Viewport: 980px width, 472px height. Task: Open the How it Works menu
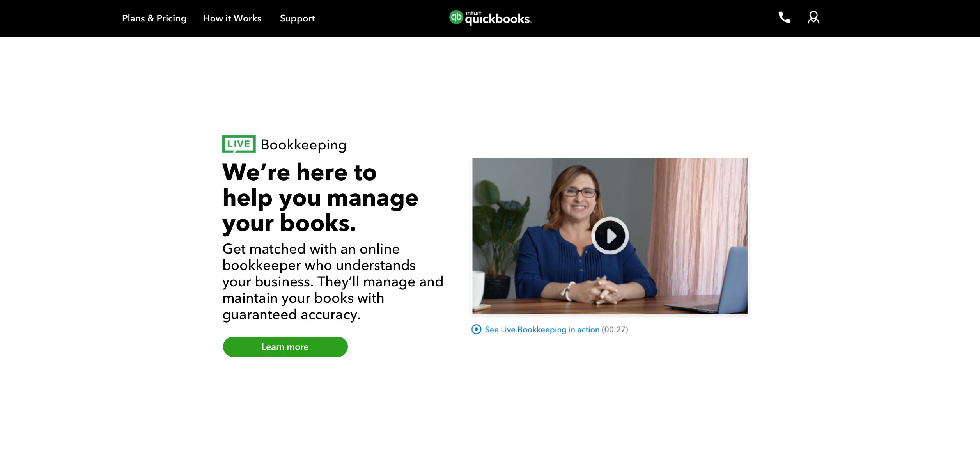pos(232,18)
